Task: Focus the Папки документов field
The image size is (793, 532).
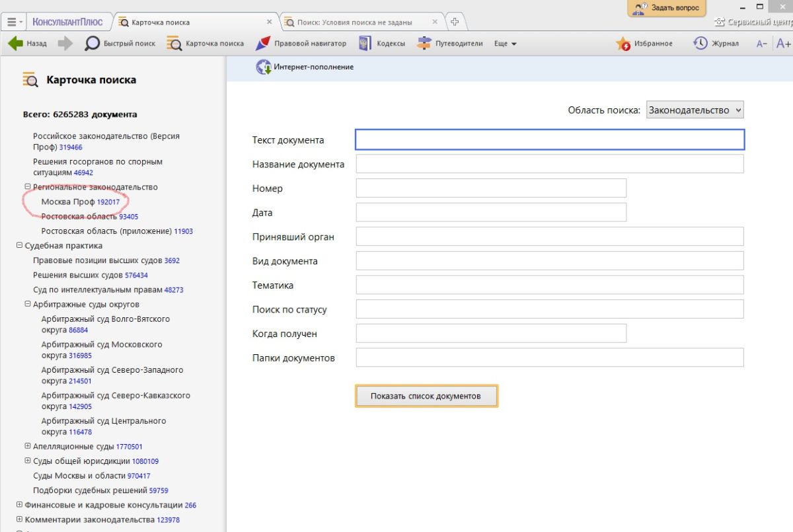Action: [550, 358]
